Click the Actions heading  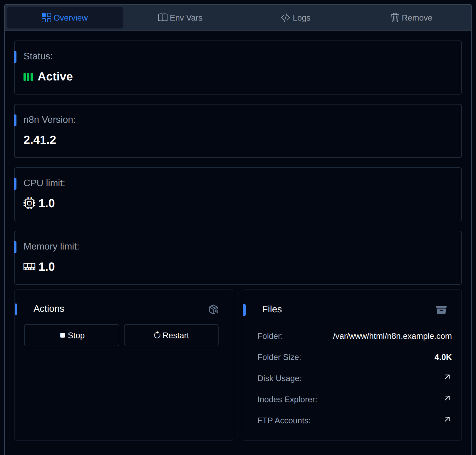[x=49, y=309]
